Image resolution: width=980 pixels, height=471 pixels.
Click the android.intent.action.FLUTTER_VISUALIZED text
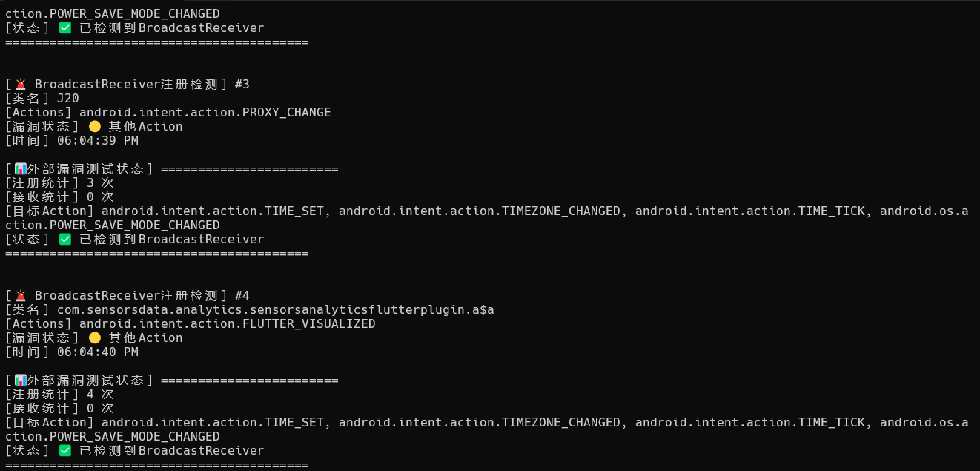point(227,323)
